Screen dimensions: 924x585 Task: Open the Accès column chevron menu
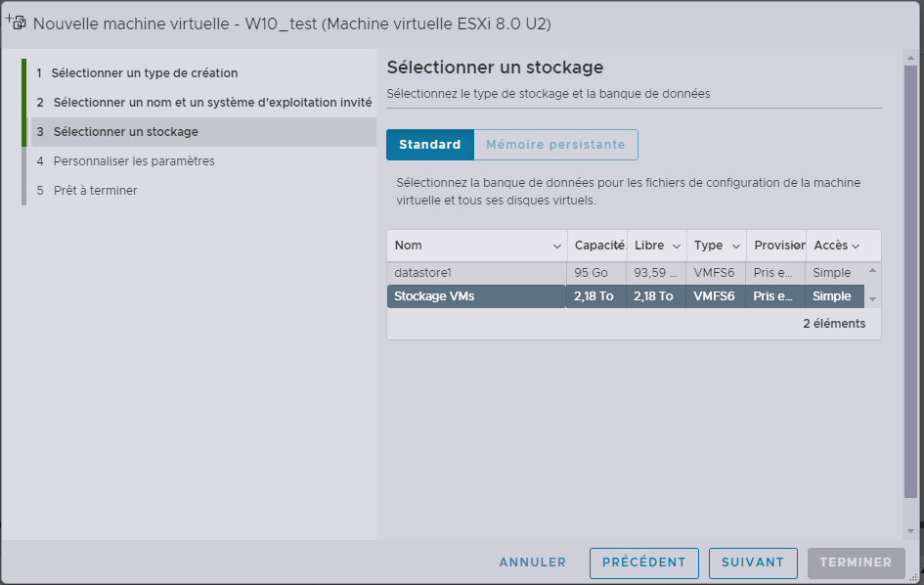tap(856, 246)
